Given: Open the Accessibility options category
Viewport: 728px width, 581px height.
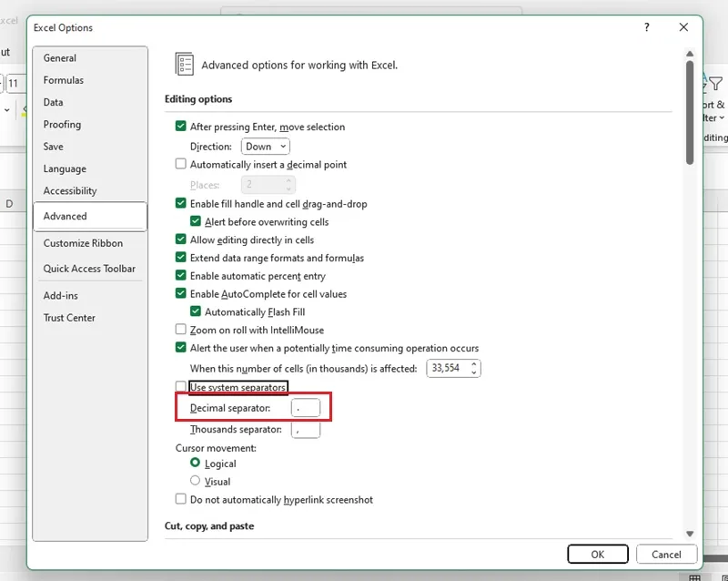Looking at the screenshot, I should tap(70, 190).
